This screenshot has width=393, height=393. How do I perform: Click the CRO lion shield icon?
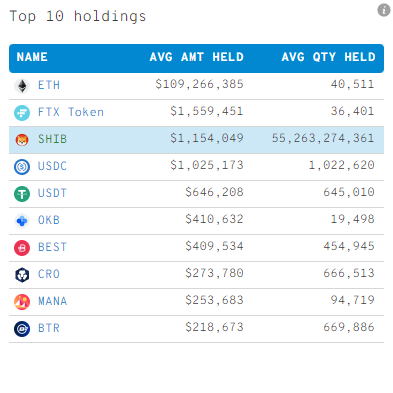click(22, 275)
